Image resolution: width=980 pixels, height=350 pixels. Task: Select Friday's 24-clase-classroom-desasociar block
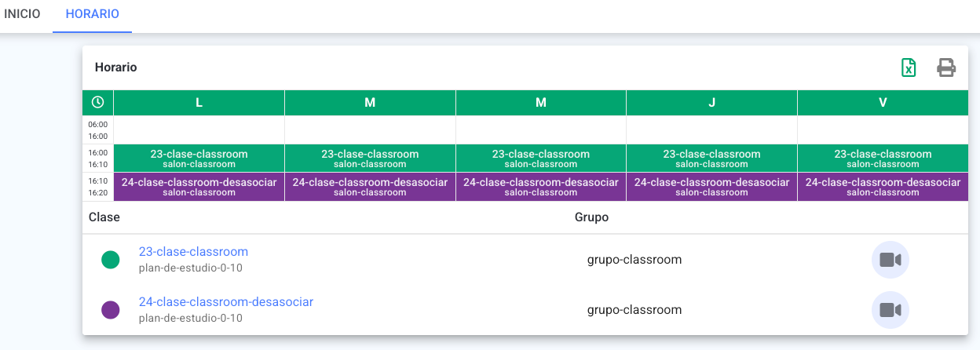point(883,187)
